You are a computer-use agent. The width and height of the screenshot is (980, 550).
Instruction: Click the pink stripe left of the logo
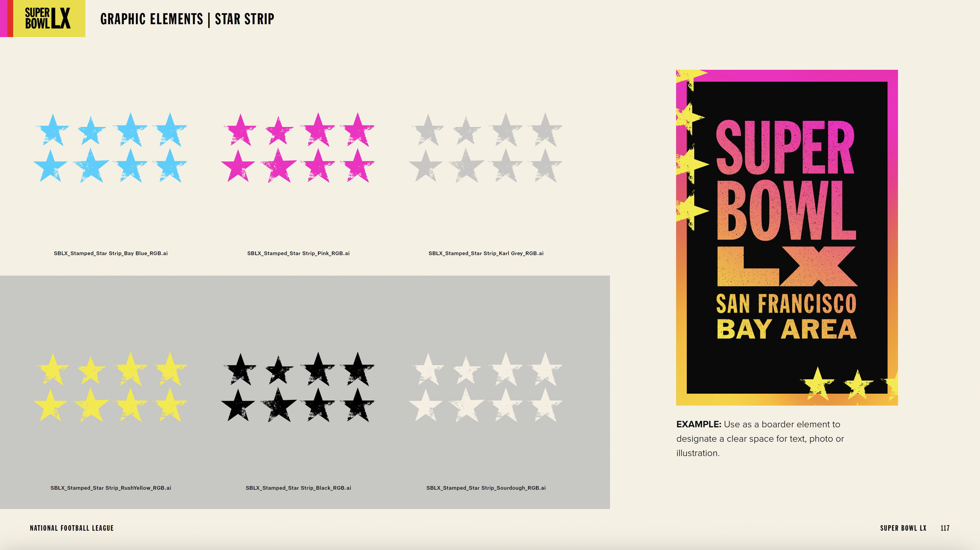(x=3, y=18)
